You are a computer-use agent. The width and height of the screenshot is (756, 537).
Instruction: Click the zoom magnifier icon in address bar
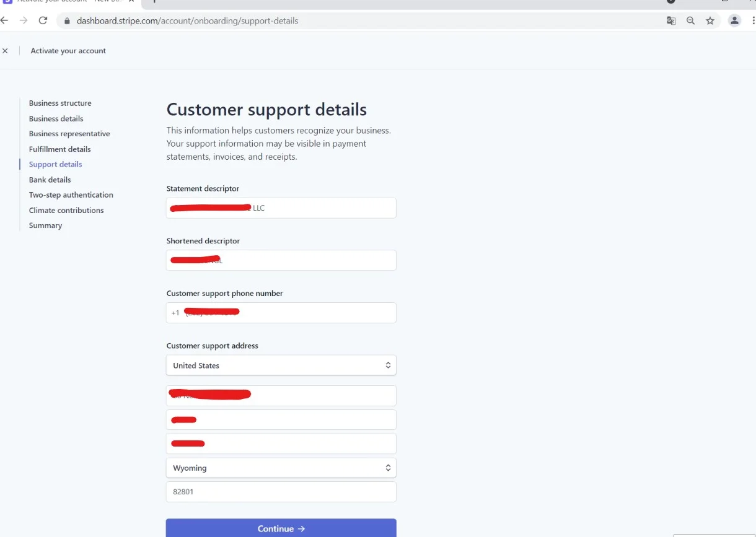click(x=691, y=20)
